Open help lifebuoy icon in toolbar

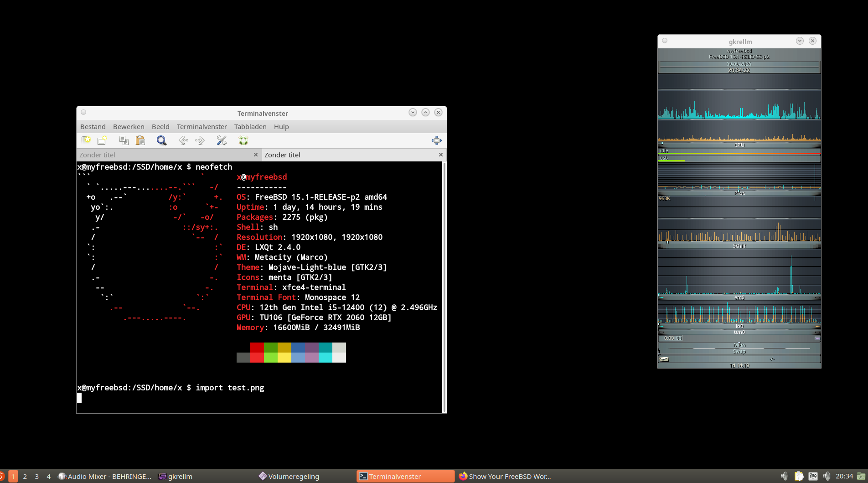coord(243,140)
